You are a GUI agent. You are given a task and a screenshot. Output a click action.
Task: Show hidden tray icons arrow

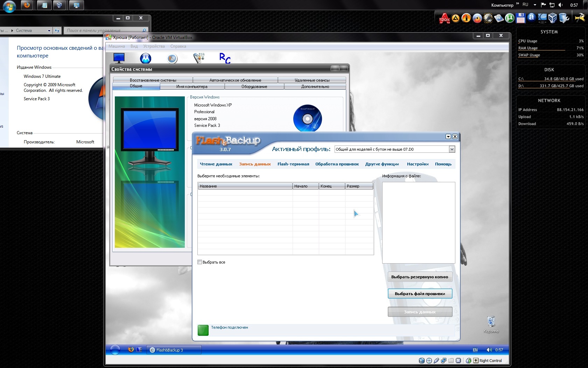click(535, 5)
